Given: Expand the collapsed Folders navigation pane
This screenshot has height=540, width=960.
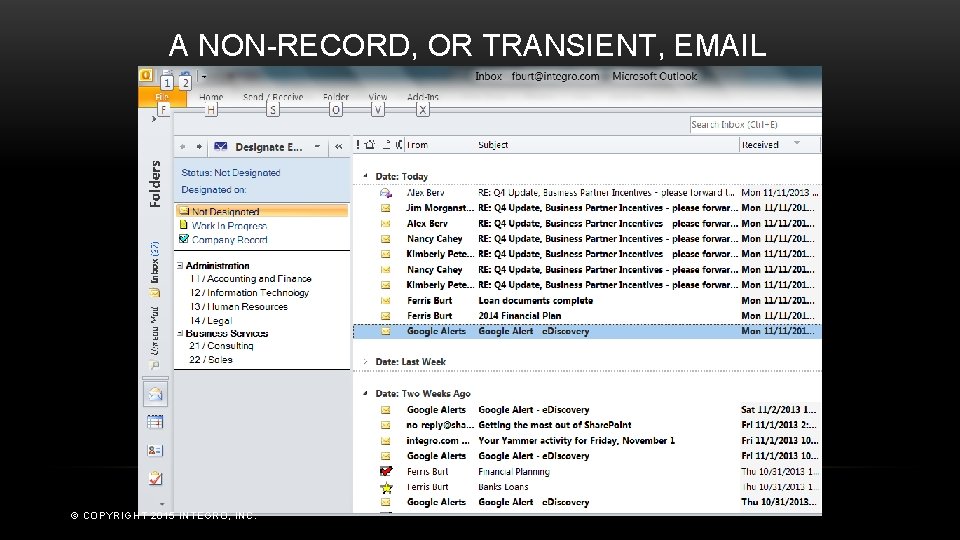Looking at the screenshot, I should pos(154,119).
